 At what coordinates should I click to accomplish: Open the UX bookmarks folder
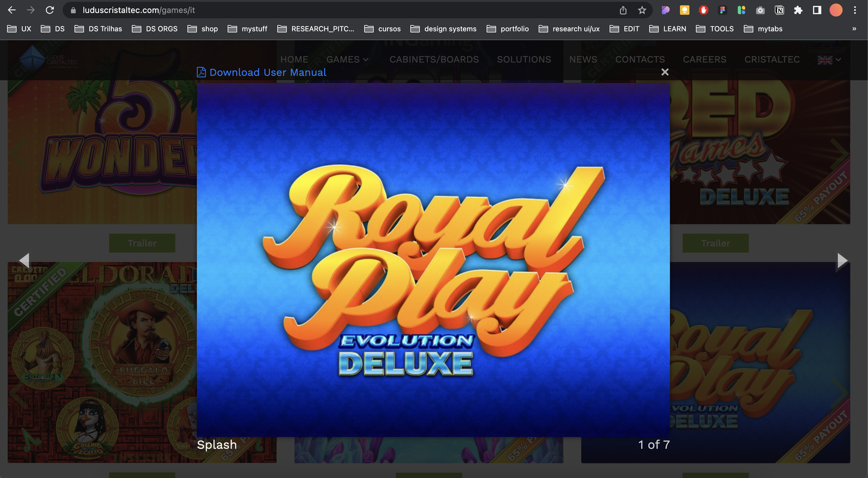click(20, 29)
